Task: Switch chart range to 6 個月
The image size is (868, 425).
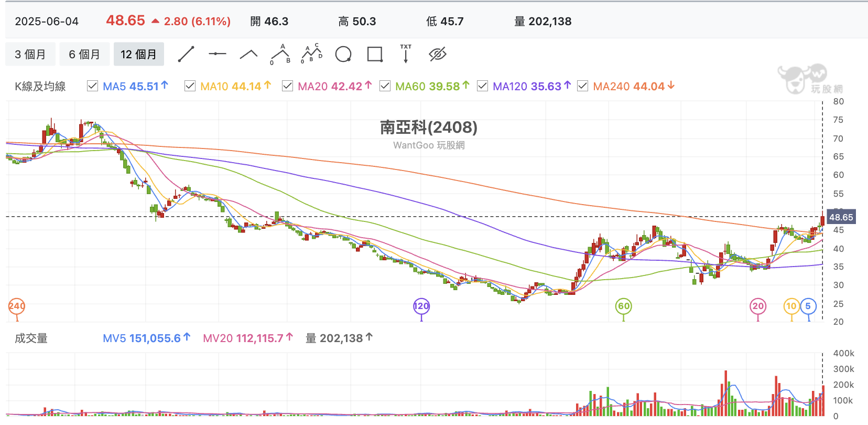Action: [84, 54]
